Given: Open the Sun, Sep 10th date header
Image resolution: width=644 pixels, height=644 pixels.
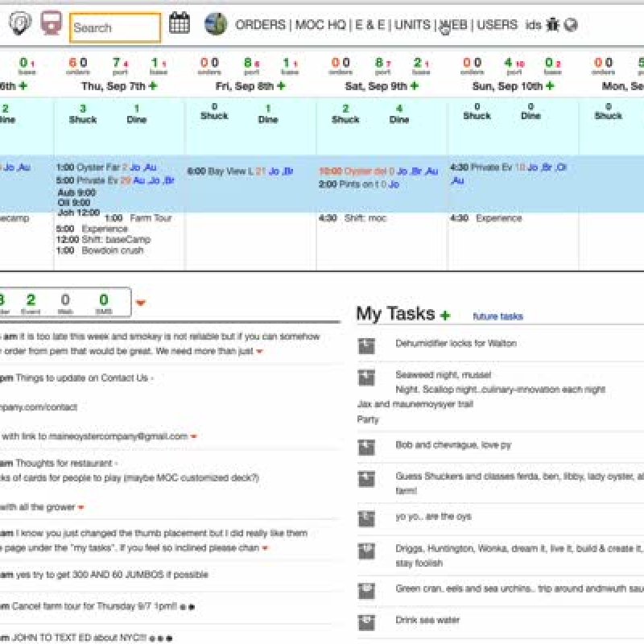Looking at the screenshot, I should [508, 86].
